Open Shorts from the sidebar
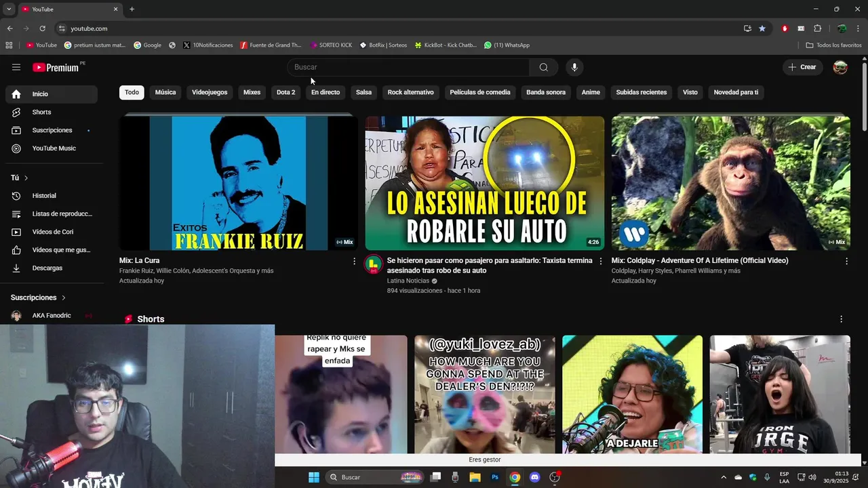Image resolution: width=868 pixels, height=488 pixels. coord(52,112)
